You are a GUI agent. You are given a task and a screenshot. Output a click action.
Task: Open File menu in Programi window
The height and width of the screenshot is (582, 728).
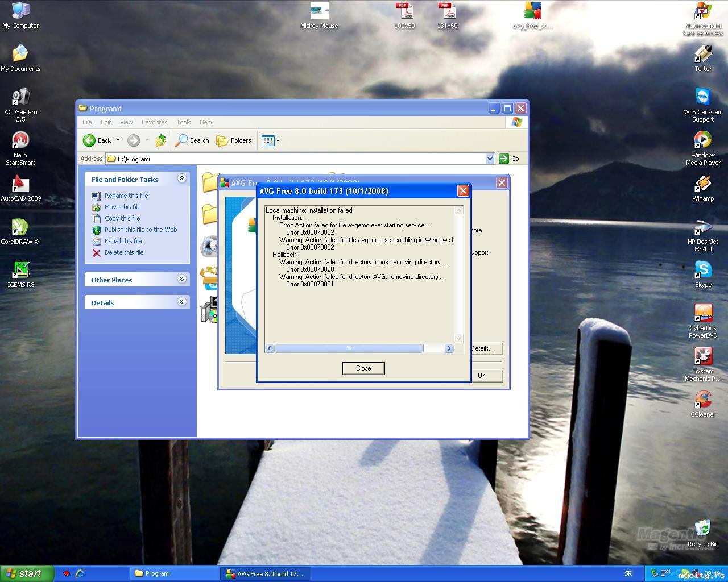coord(87,122)
